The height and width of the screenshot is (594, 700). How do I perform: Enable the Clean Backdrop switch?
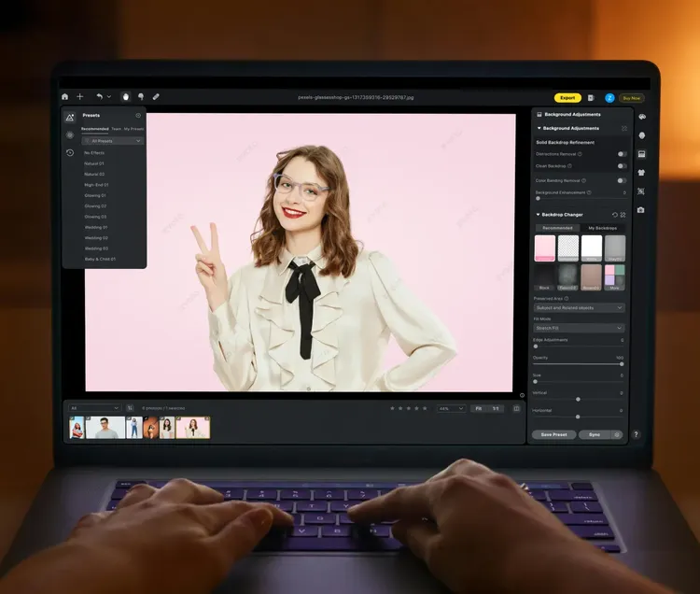pos(622,166)
